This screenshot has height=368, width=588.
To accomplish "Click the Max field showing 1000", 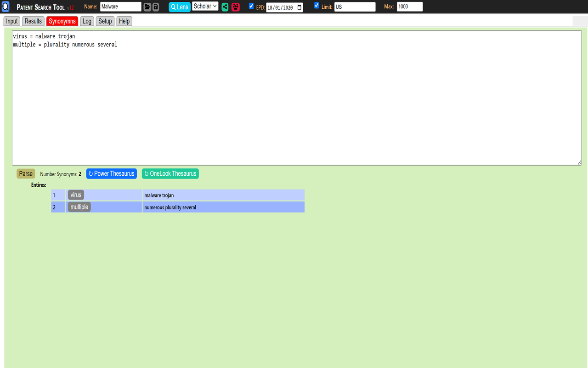I will tap(410, 6).
